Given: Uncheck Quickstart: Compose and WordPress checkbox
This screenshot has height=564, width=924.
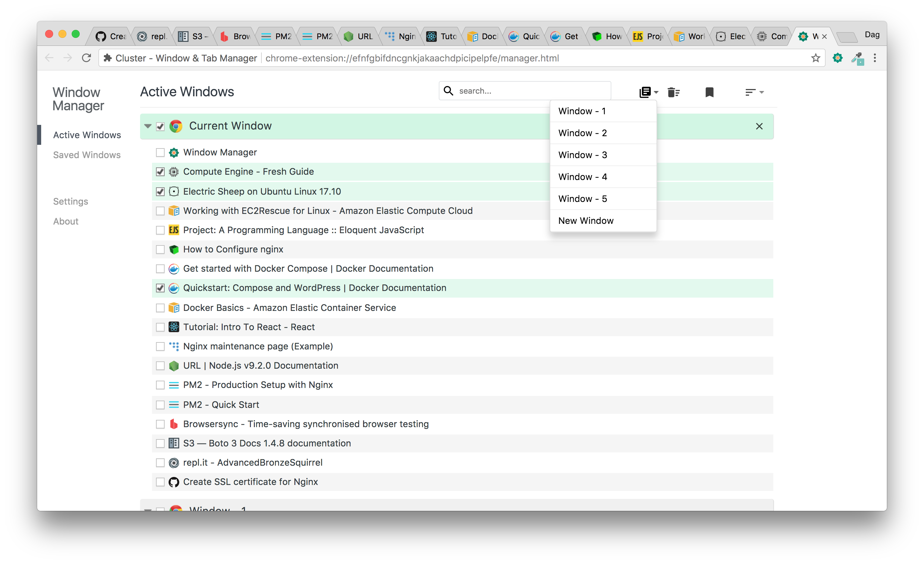Looking at the screenshot, I should pyautogui.click(x=160, y=288).
